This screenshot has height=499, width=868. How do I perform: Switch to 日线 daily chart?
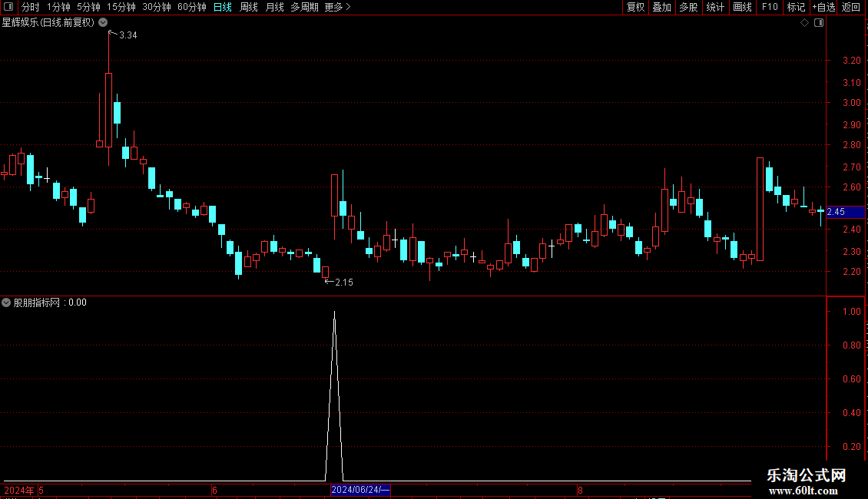(223, 7)
